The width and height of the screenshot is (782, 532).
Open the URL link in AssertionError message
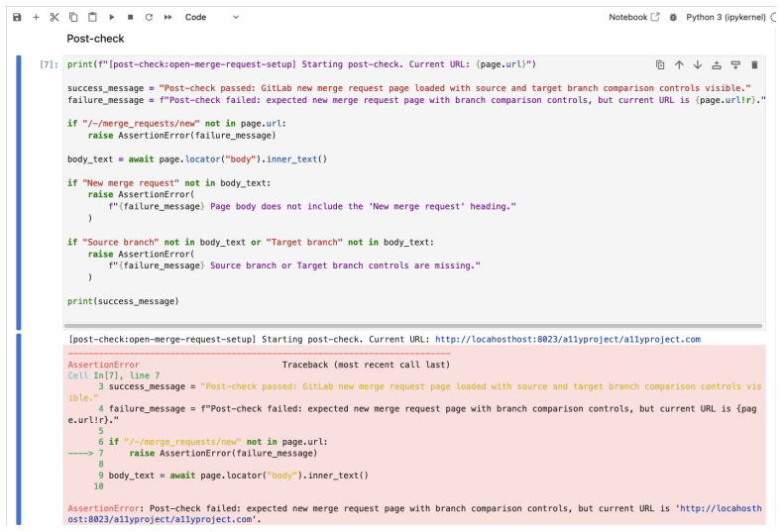click(x=414, y=513)
